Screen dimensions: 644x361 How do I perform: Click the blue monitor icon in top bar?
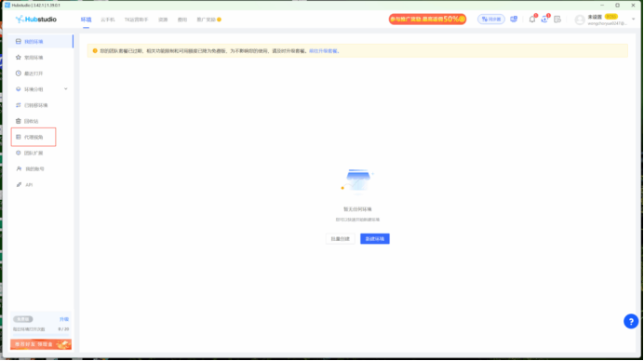514,20
